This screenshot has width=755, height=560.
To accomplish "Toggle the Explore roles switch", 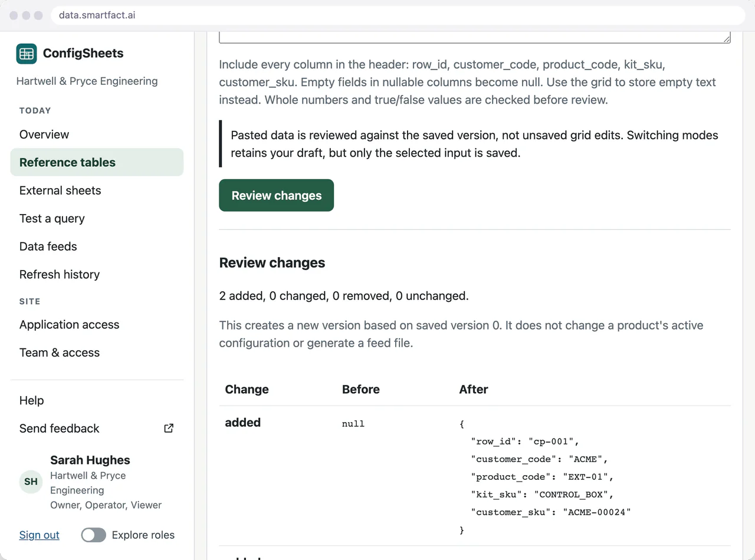I will coord(93,535).
